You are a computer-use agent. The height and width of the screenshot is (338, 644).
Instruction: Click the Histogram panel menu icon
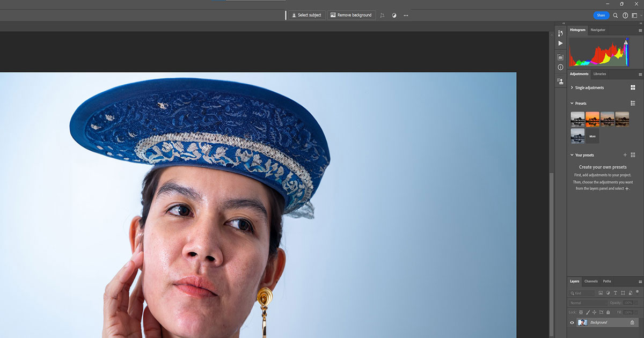[x=640, y=30]
